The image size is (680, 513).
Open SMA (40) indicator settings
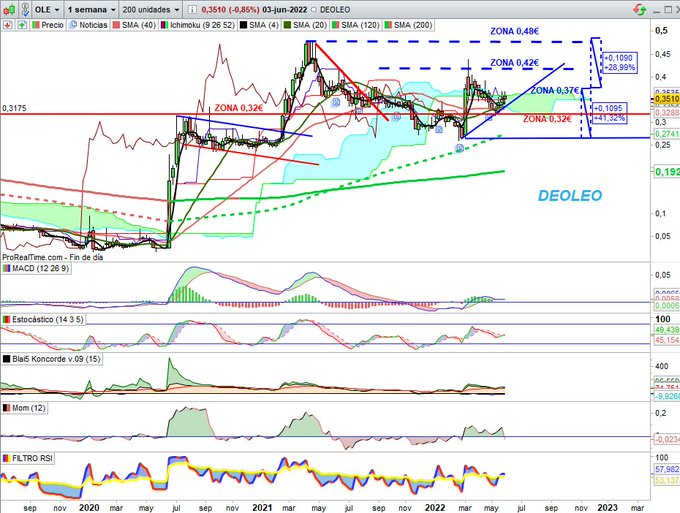pyautogui.click(x=138, y=25)
